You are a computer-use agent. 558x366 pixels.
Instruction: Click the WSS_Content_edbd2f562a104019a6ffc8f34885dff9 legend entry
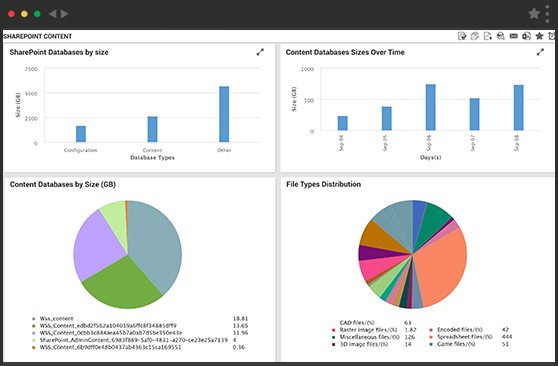tap(108, 326)
